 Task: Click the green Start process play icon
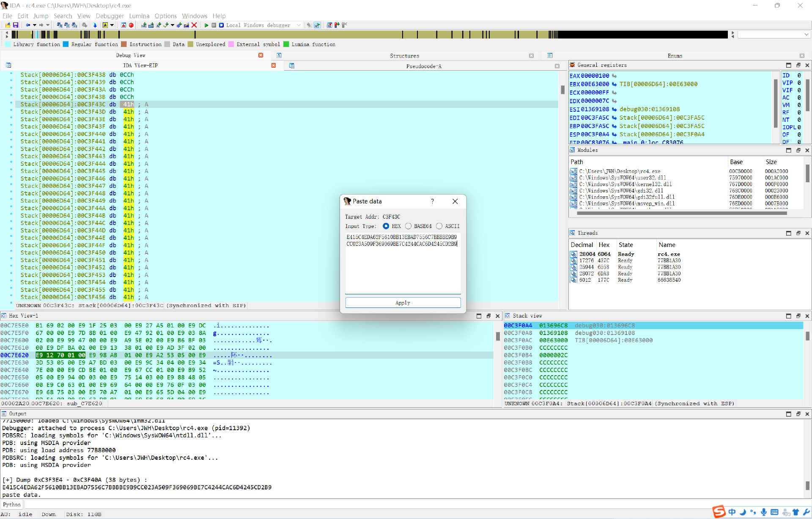pos(206,25)
